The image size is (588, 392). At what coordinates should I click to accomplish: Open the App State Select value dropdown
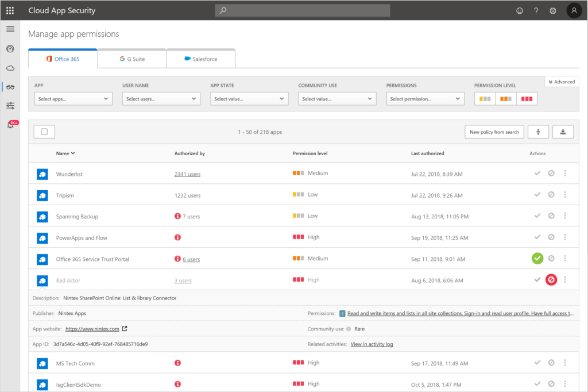pos(249,98)
